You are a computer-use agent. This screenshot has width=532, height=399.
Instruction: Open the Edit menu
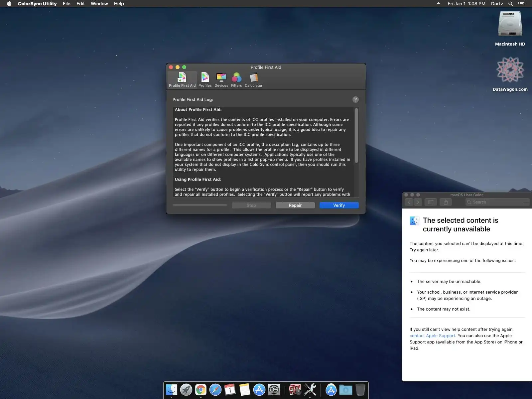click(80, 4)
